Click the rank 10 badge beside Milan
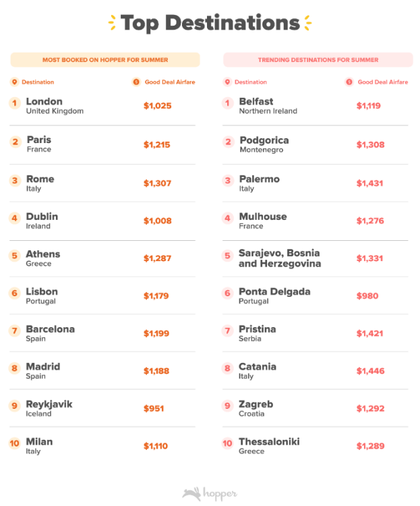 [14, 443]
